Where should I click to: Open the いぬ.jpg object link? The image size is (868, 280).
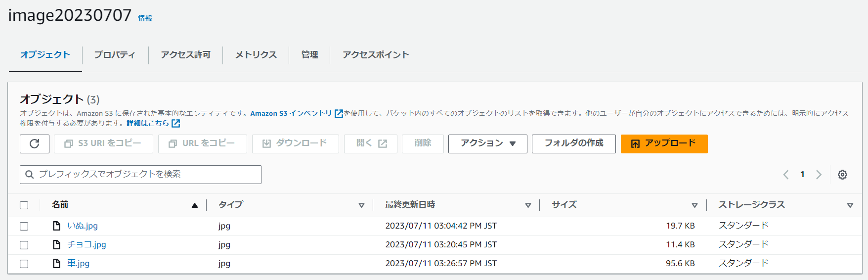(x=83, y=226)
